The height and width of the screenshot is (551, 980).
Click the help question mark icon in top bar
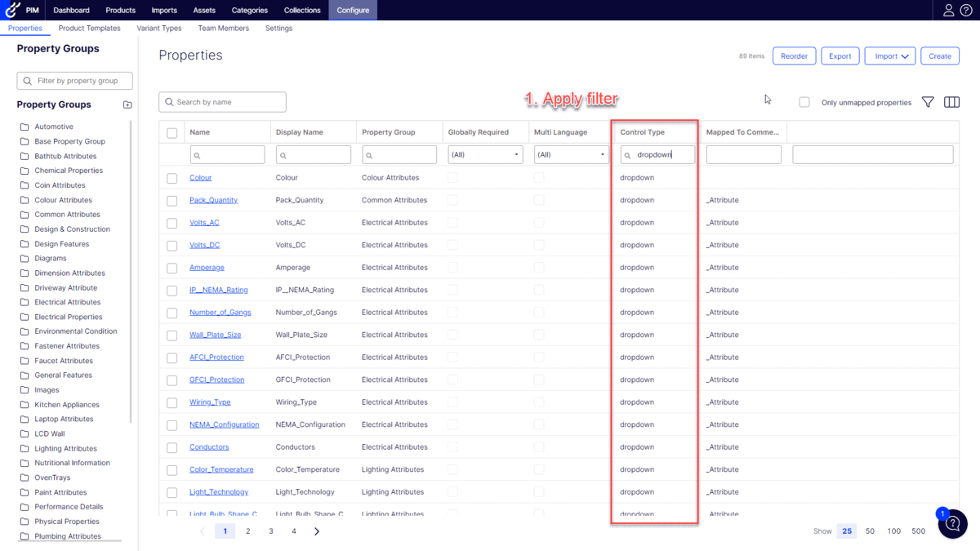(966, 10)
